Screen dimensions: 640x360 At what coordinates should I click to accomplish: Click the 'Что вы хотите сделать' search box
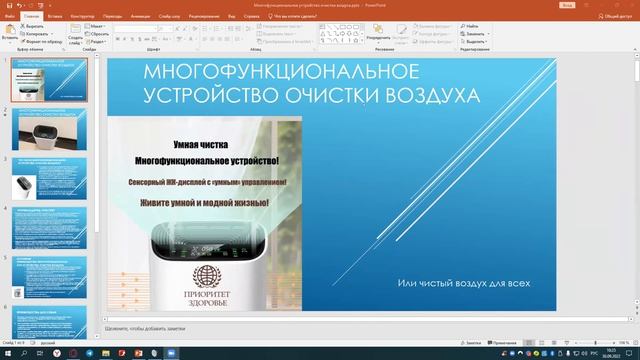pyautogui.click(x=292, y=16)
